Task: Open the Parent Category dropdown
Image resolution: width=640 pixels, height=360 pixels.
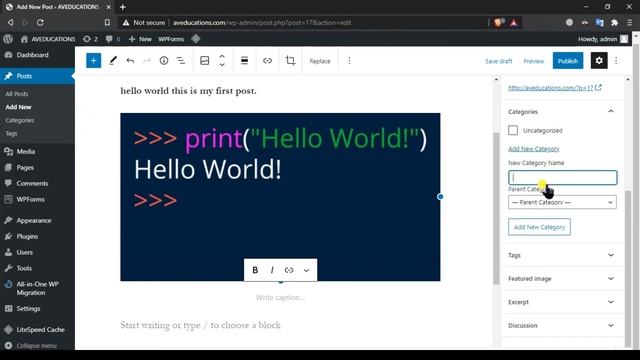Action: coord(562,202)
